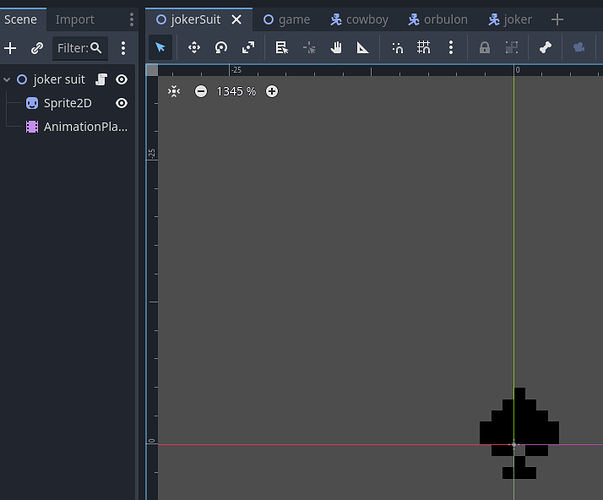The width and height of the screenshot is (603, 500).
Task: Open Scene dock options three-dot menu
Action: click(x=132, y=19)
